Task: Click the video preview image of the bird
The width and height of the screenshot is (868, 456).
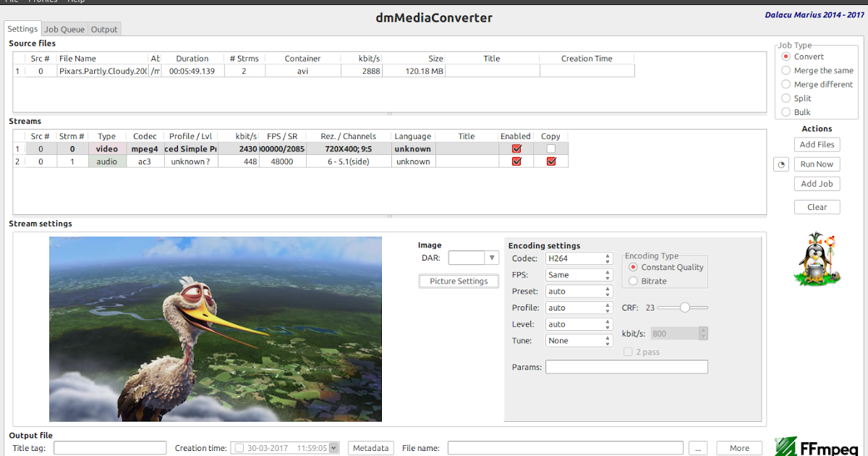Action: click(216, 329)
